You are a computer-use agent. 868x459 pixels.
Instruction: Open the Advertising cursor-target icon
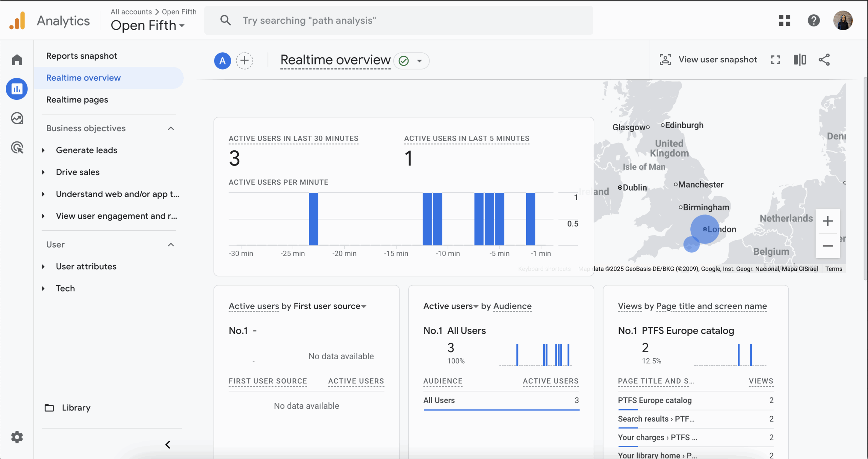pos(17,148)
